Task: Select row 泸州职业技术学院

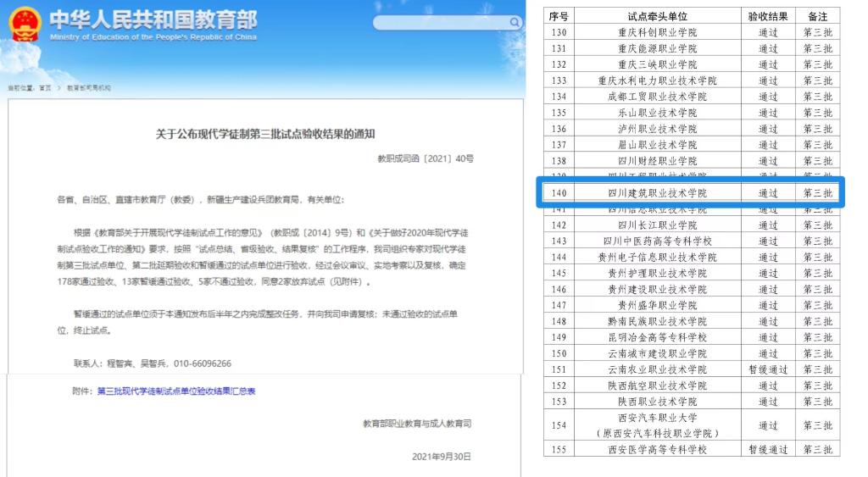Action: tap(692, 129)
